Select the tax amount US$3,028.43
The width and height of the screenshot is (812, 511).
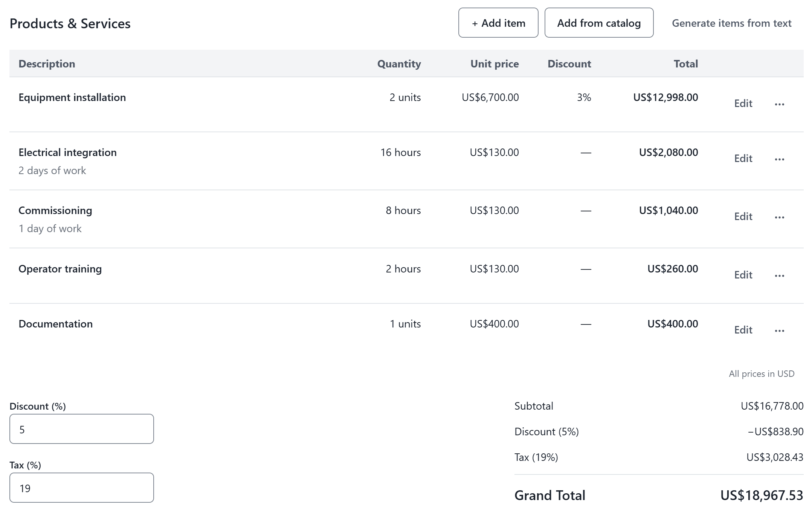(775, 457)
